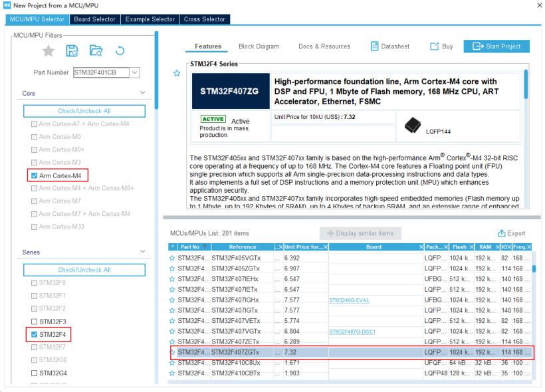Screen dimensions: 545x392
Task: Open Docs & Resources tab
Action: (x=324, y=47)
